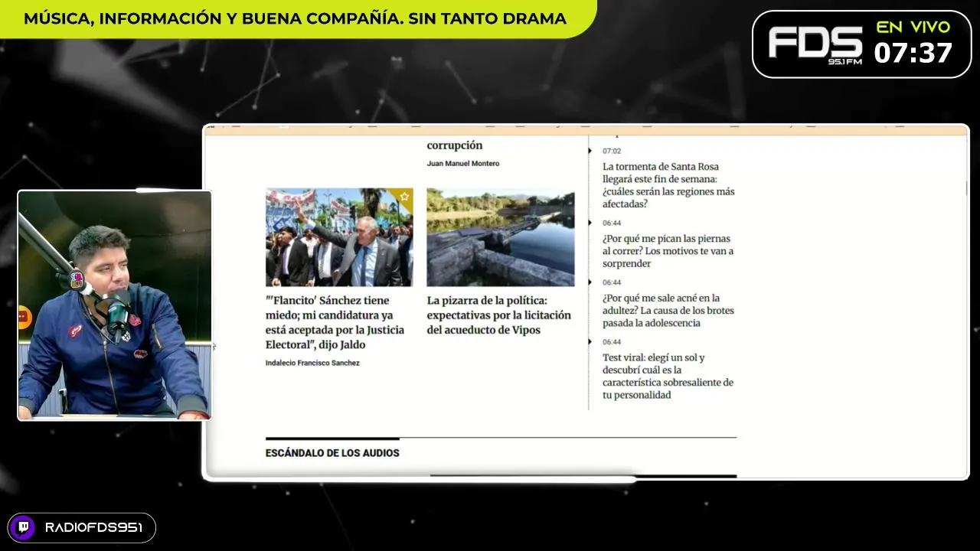980x551 pixels.
Task: Open La tormenta de Santa Rosa story
Action: (x=668, y=185)
